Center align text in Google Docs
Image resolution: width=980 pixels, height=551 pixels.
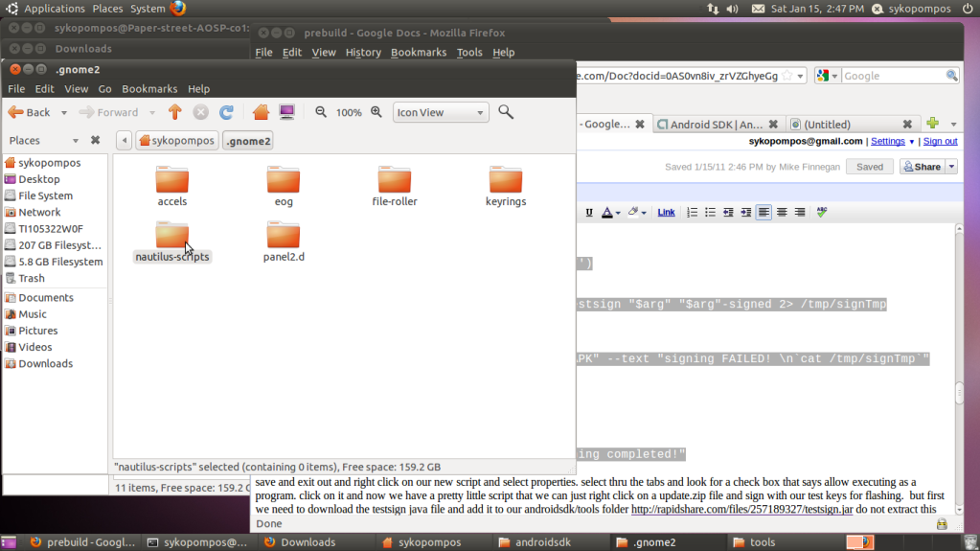point(782,213)
